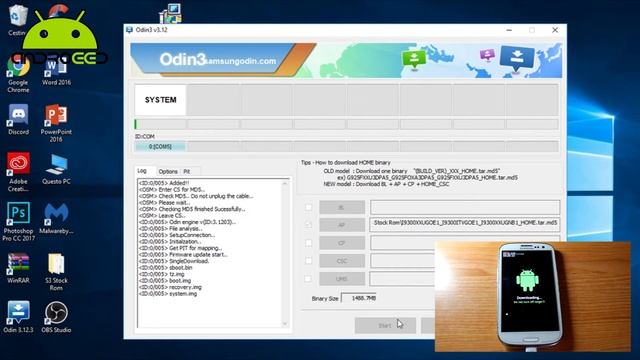640x360 pixels.
Task: Click the flashing progress bar
Action: coord(160,124)
